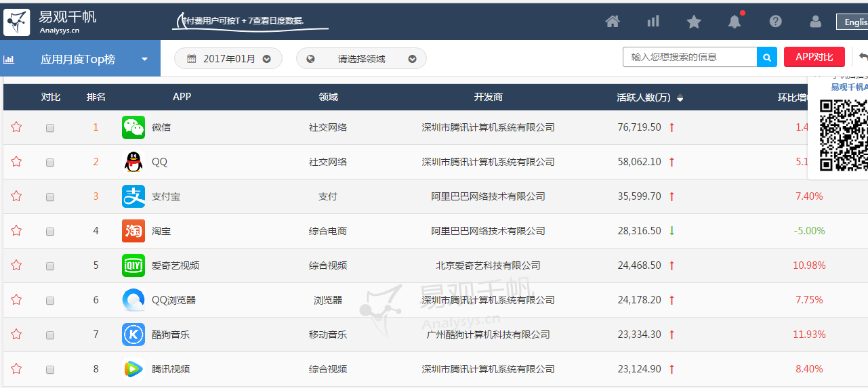Open the bar chart statistics icon
868x388 pixels.
tap(653, 22)
